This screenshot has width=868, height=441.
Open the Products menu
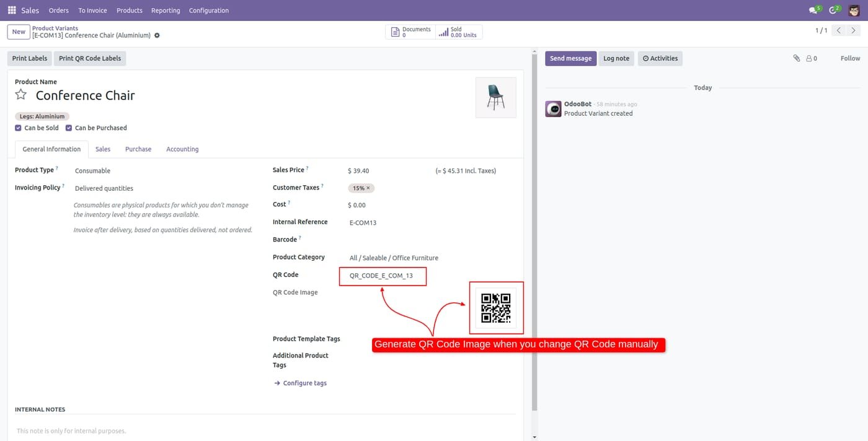point(130,11)
